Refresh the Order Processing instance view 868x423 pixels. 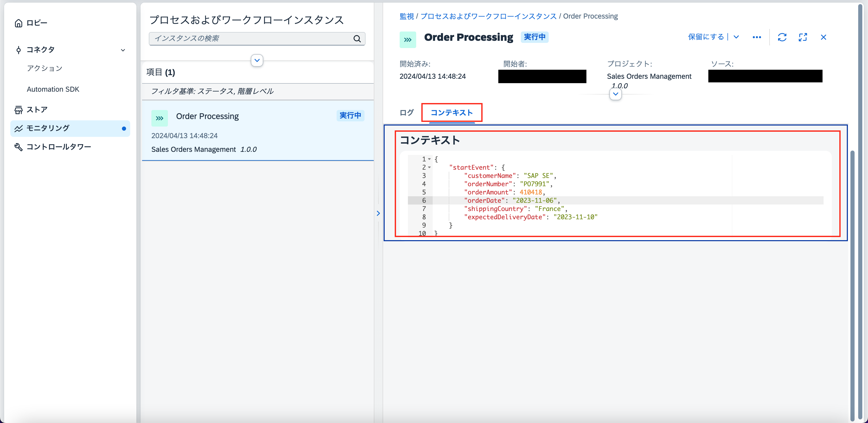click(x=782, y=37)
